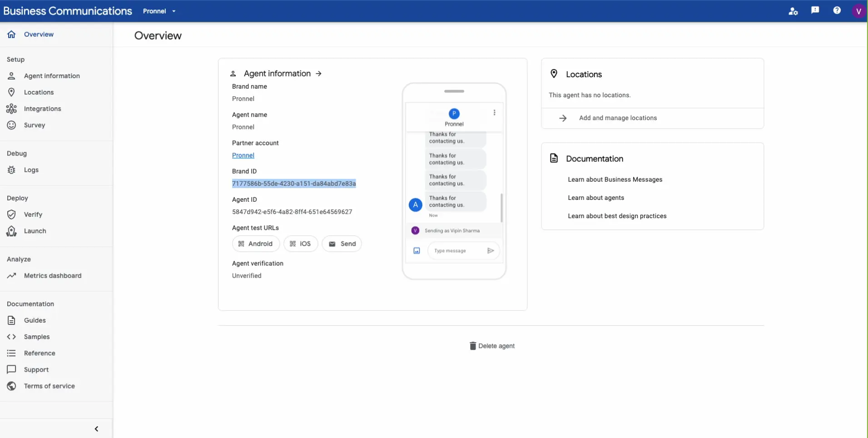Open Agent information in sidebar
The image size is (868, 438).
[x=52, y=76]
